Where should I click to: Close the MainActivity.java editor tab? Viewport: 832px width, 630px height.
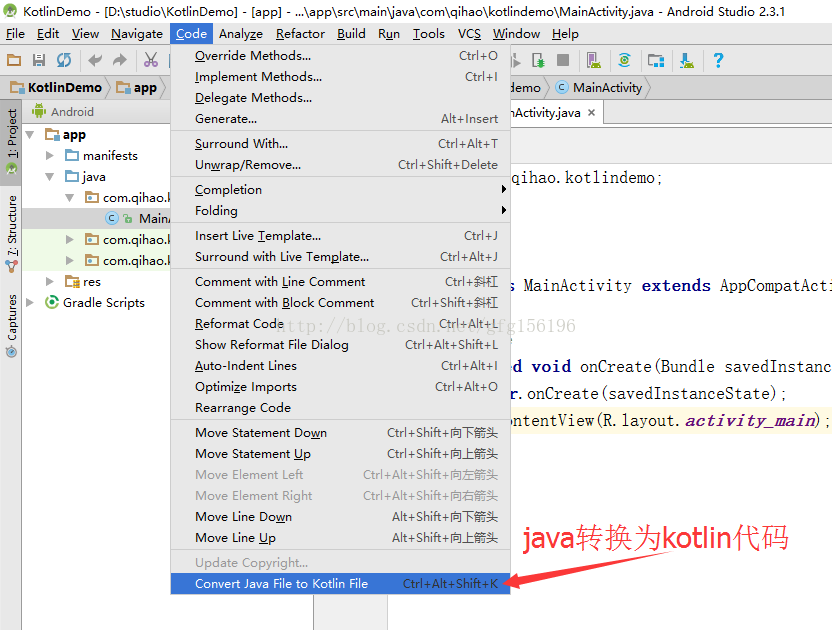tap(592, 113)
